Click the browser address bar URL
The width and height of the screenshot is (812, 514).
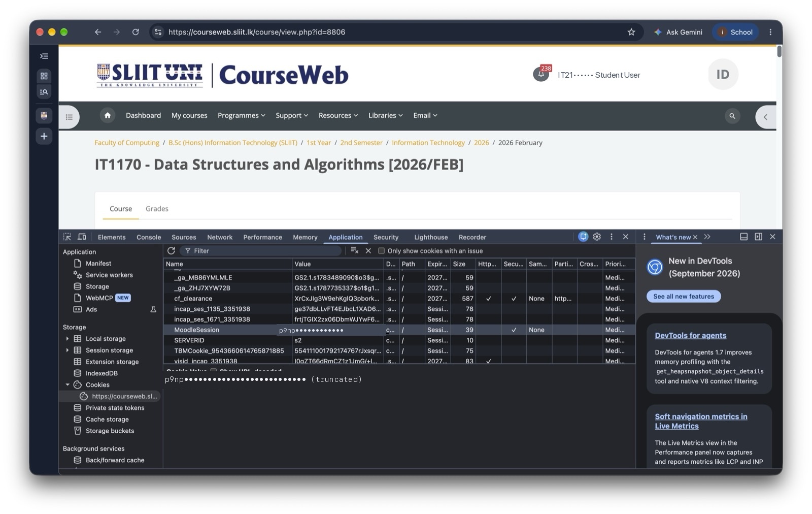point(257,32)
